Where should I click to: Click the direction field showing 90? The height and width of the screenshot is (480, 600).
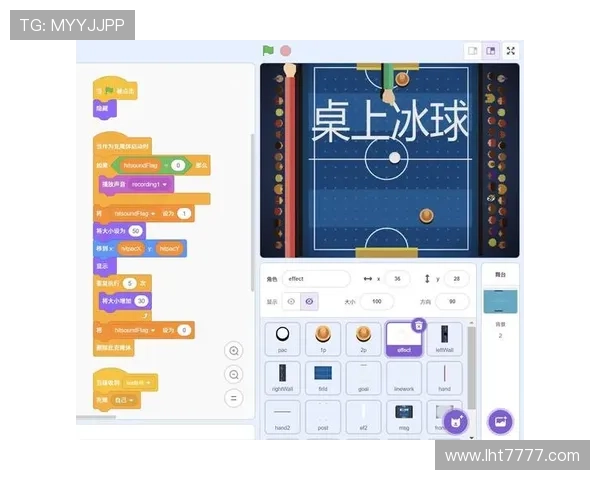click(x=452, y=302)
